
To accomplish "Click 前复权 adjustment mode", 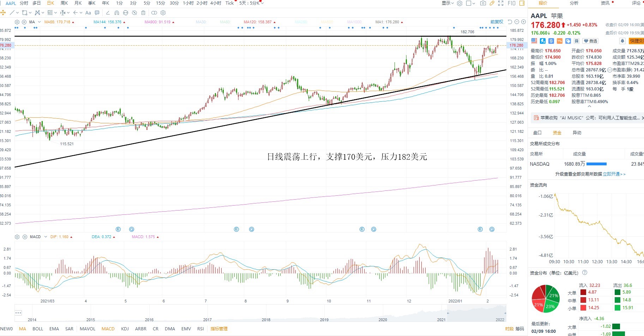I will coord(497,22).
